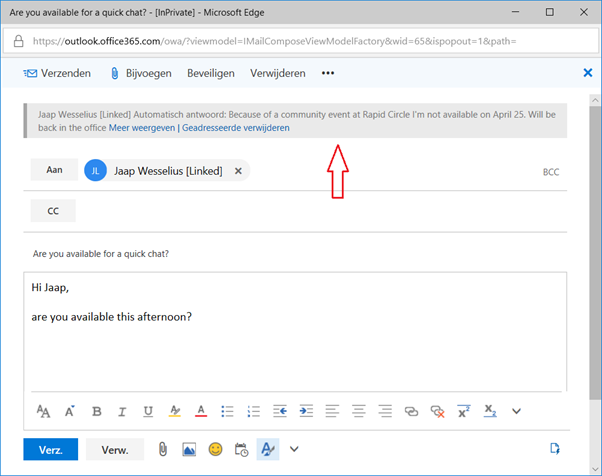Insert an inline picture
Viewport: 602px width, 476px height.
click(188, 450)
